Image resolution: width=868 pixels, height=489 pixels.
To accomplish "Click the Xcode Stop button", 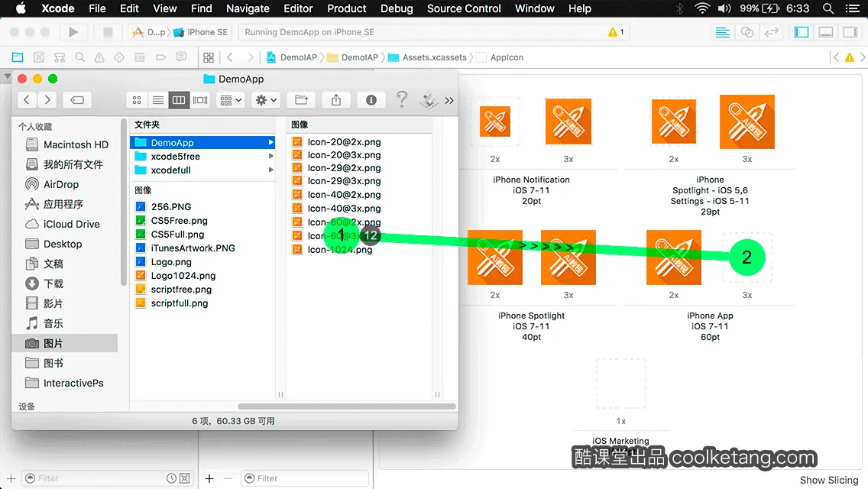I will coord(108,32).
